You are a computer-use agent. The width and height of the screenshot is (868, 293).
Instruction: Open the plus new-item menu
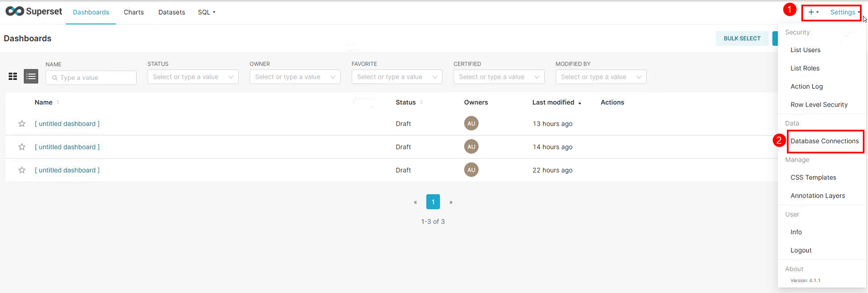click(814, 12)
